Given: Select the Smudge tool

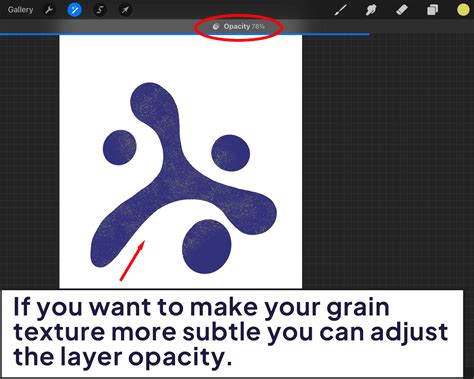Looking at the screenshot, I should [371, 10].
